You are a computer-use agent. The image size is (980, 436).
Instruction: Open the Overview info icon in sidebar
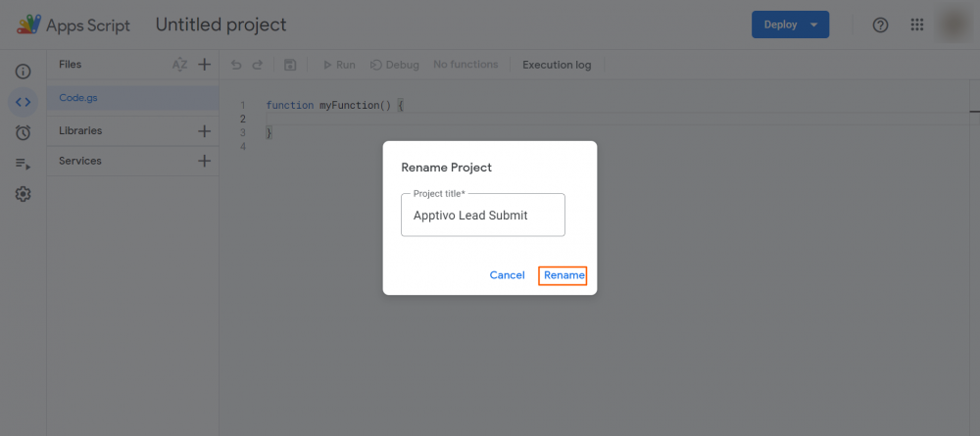[24, 72]
